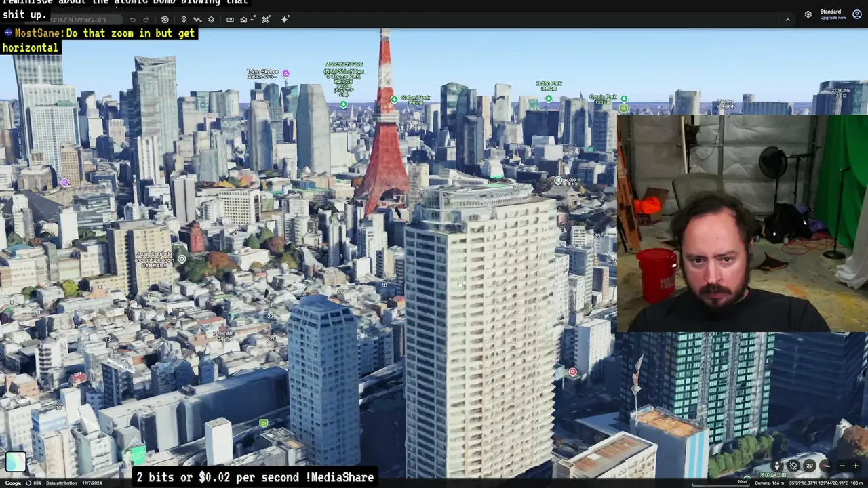Reset heading with the compass

825,466
